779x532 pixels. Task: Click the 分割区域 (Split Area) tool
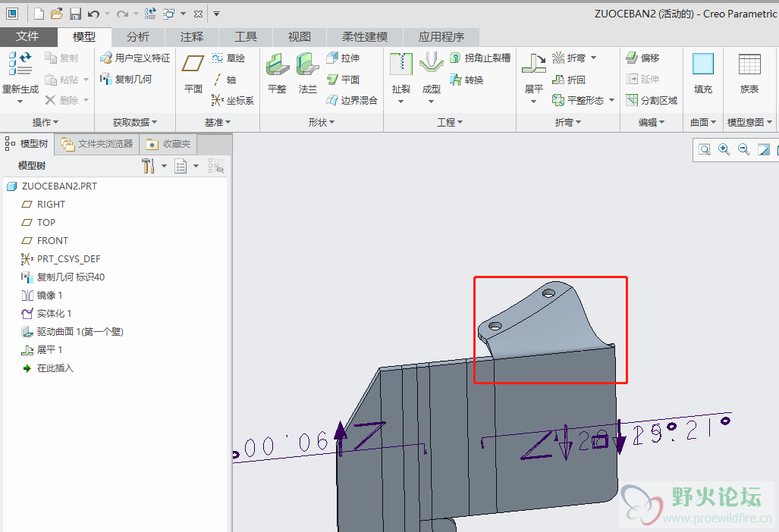pos(652,100)
